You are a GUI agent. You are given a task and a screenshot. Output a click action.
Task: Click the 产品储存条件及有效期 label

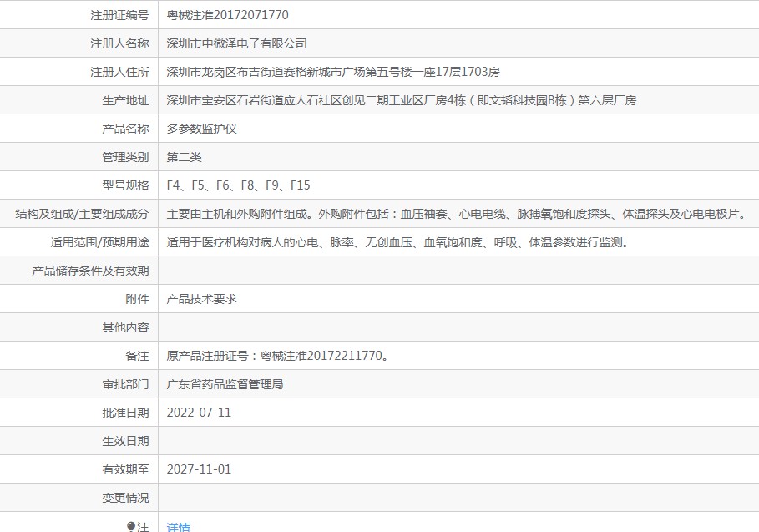click(x=90, y=271)
